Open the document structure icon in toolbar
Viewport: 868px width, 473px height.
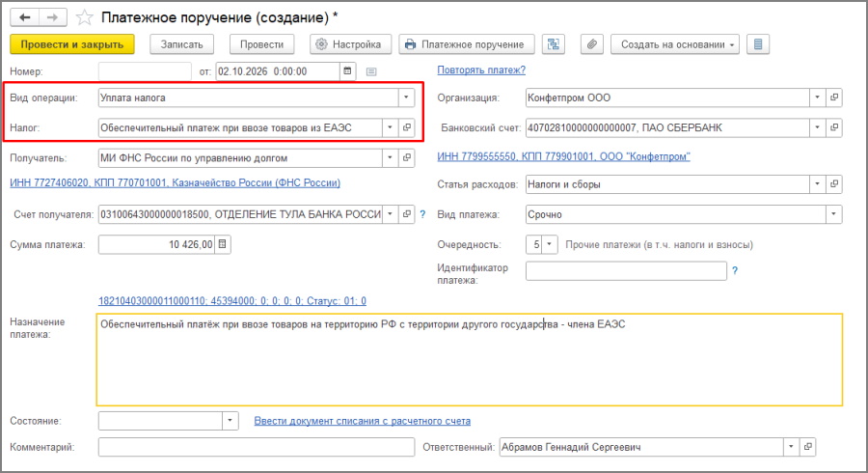553,44
